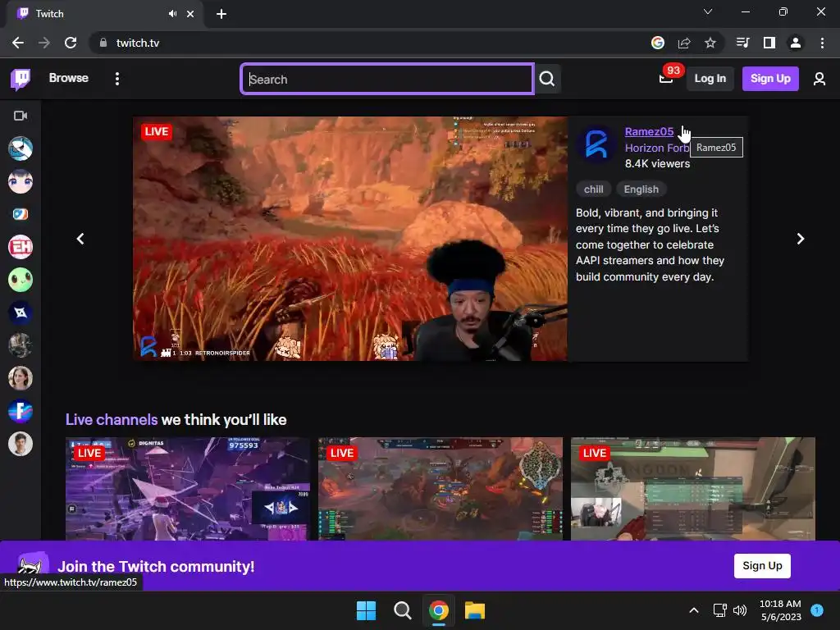The width and height of the screenshot is (840, 630).
Task: Open the man portrait channel avatar at sidebar bottom
Action: pyautogui.click(x=21, y=444)
